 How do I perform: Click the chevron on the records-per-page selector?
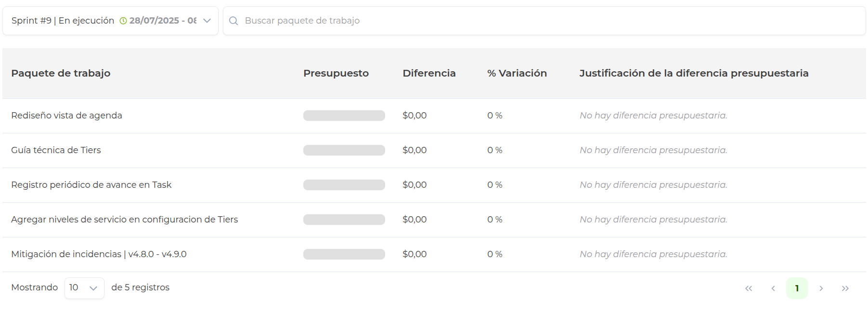point(94,287)
